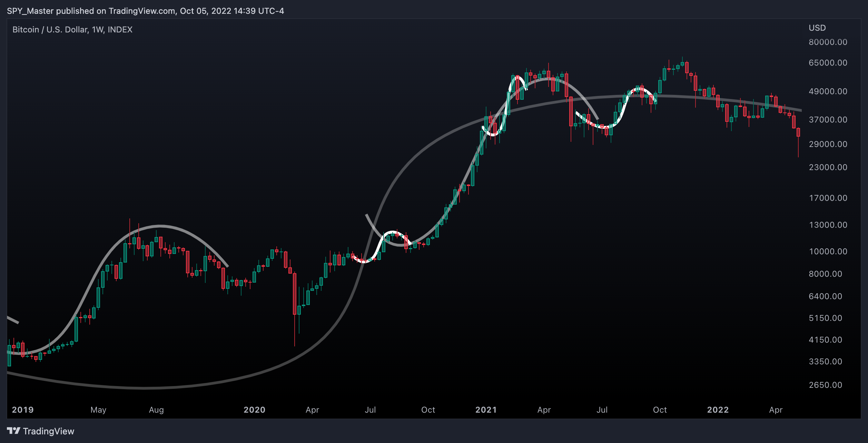Click the 65000.00 price label
The height and width of the screenshot is (443, 868).
pyautogui.click(x=828, y=63)
